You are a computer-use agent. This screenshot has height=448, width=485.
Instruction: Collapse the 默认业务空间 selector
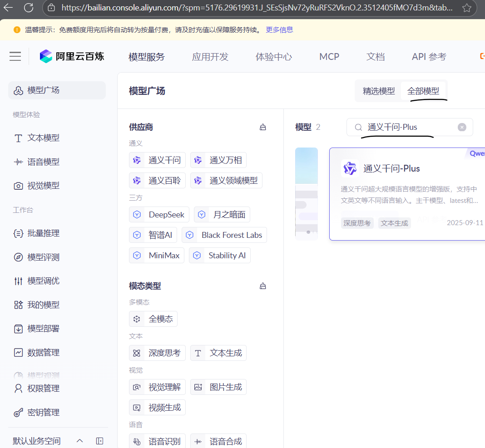79,440
